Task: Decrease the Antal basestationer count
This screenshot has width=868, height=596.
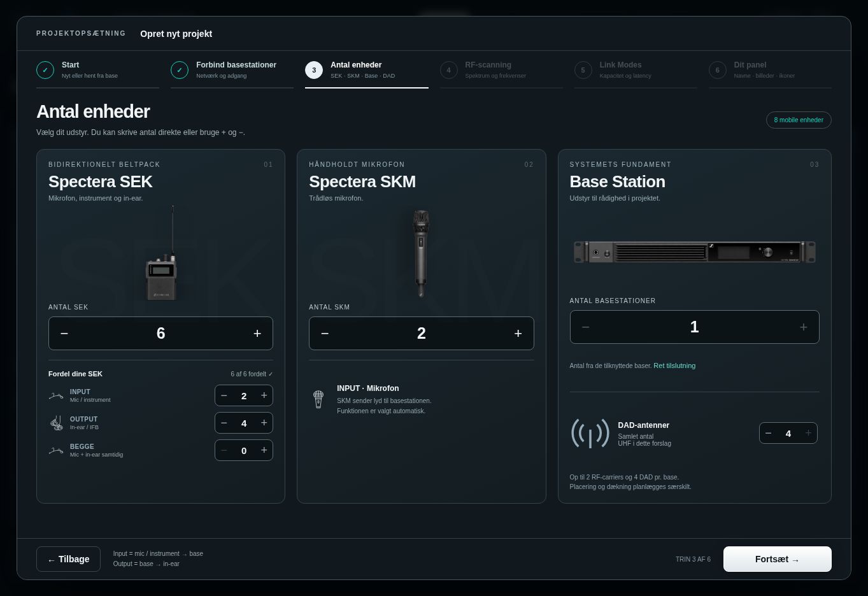Action: tap(585, 327)
